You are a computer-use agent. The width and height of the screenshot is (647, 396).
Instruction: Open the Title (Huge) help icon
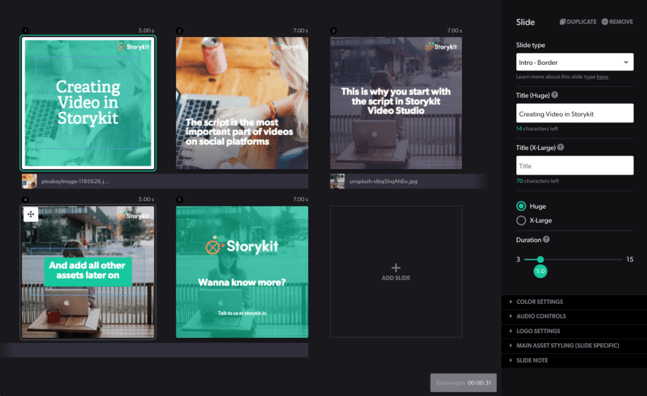coord(555,95)
